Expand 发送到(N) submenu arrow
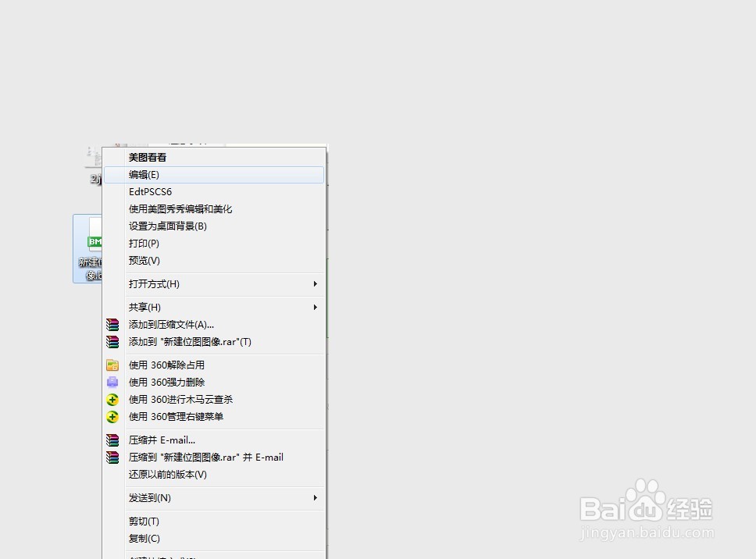Viewport: 756px width, 559px height. click(x=316, y=498)
